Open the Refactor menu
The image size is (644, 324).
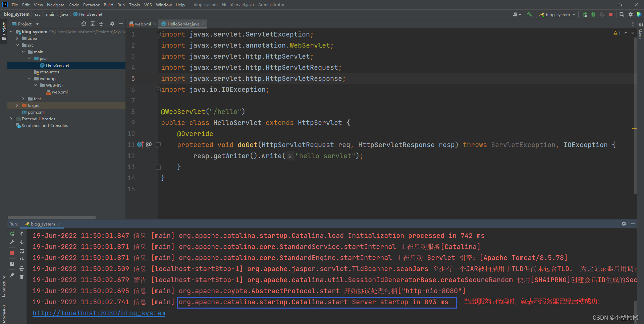click(x=91, y=5)
